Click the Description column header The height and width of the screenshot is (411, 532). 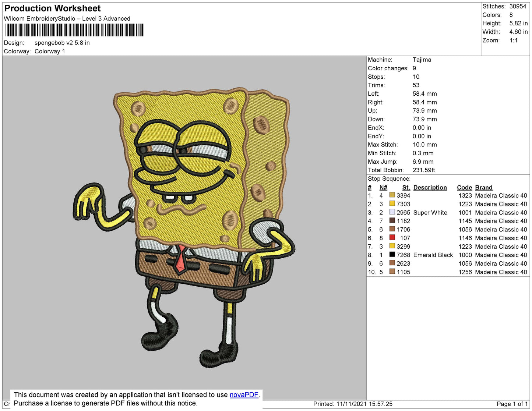coord(430,187)
